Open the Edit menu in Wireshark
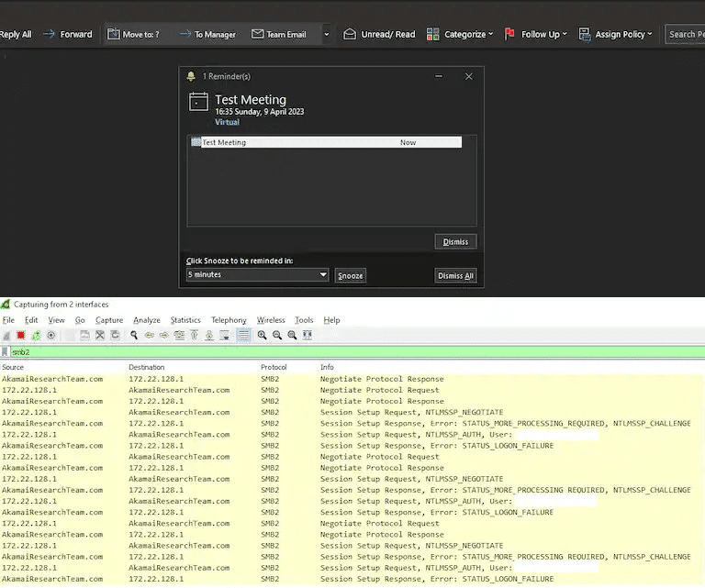Screen dimensions: 705x588 (31, 320)
